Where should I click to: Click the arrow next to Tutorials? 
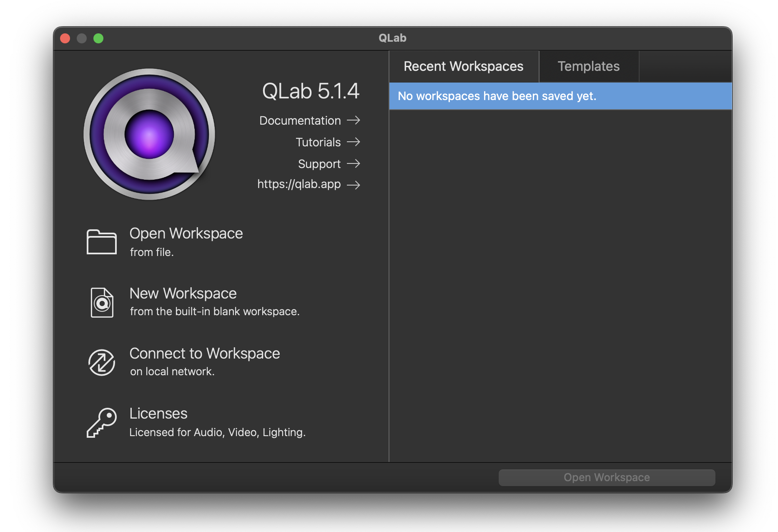coord(354,142)
